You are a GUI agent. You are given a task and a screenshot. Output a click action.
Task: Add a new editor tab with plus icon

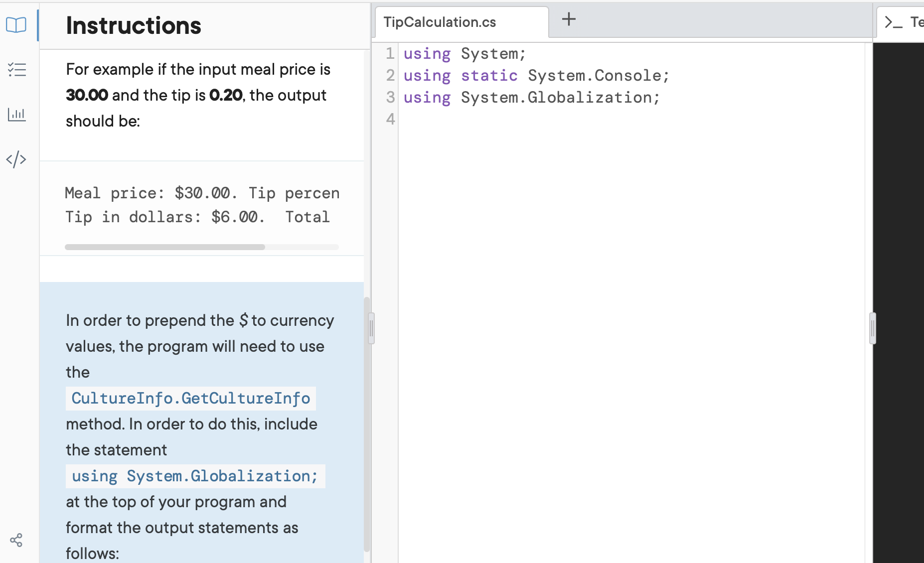[x=568, y=19]
